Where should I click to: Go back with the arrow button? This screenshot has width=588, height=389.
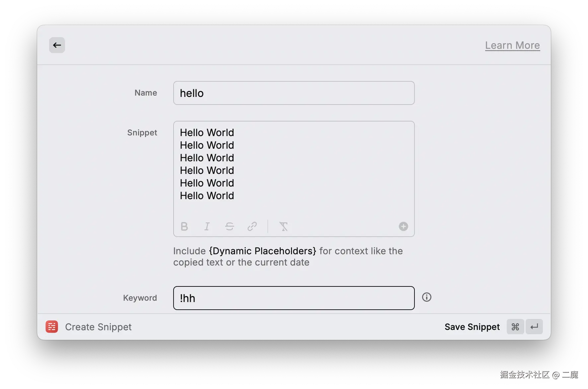[57, 45]
